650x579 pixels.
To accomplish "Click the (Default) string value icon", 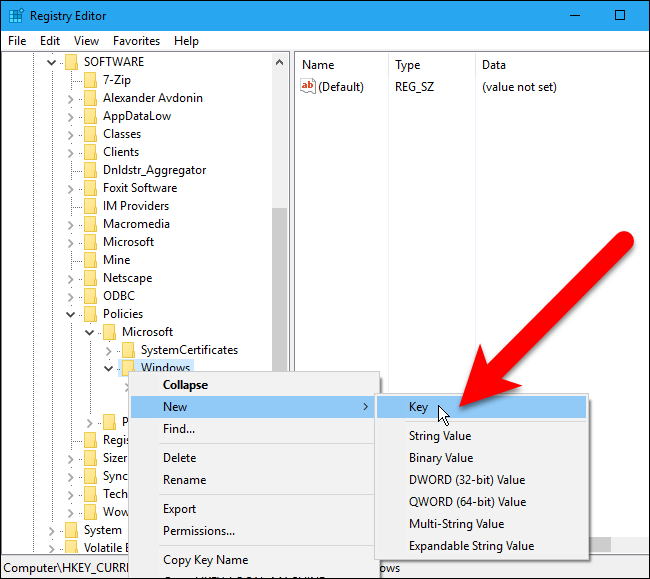I will point(308,86).
